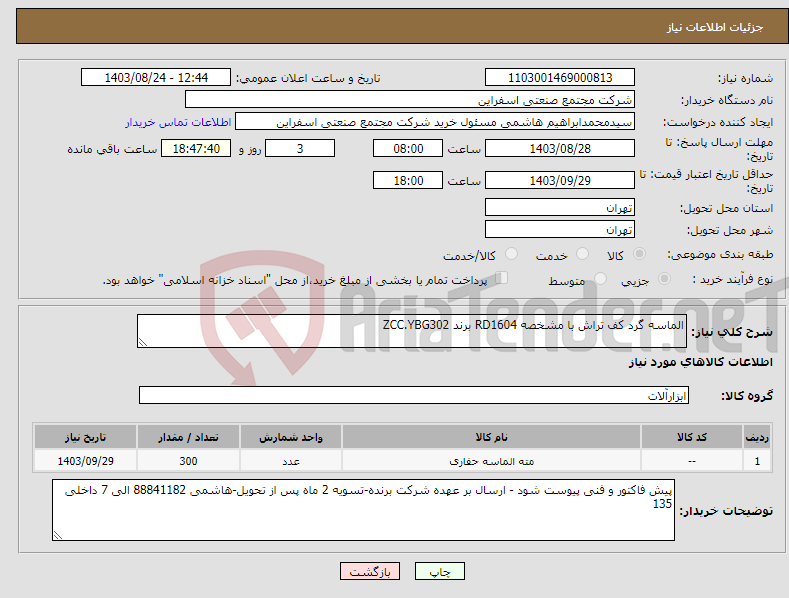Click the general description text area الماسه گرد
Screen dimensions: 789x598
tap(412, 331)
